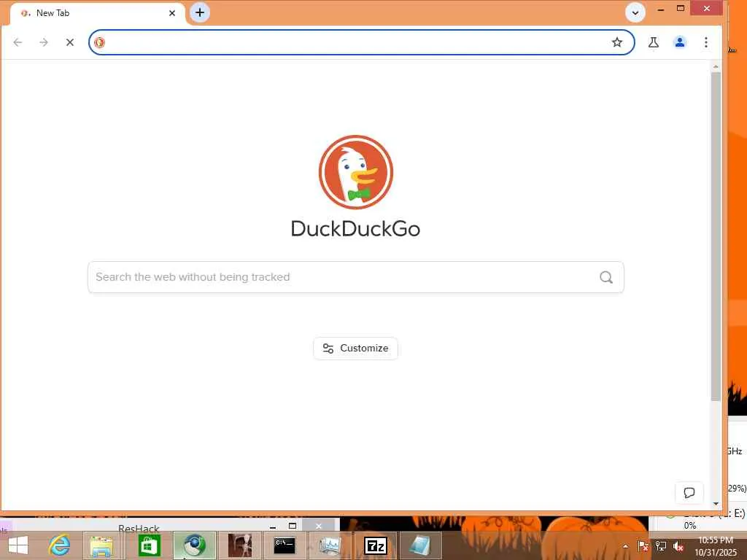This screenshot has width=747, height=560.
Task: Open the 7-Zip taskbar icon
Action: pos(376,545)
